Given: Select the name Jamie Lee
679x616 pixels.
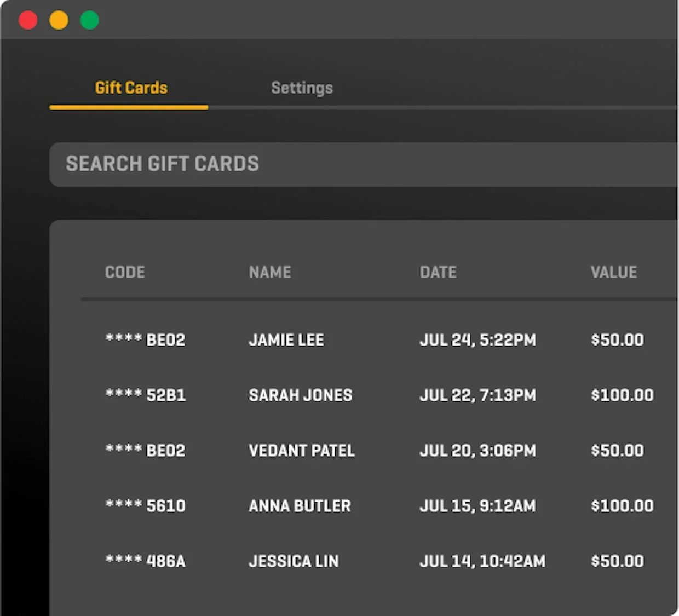Looking at the screenshot, I should pos(286,340).
